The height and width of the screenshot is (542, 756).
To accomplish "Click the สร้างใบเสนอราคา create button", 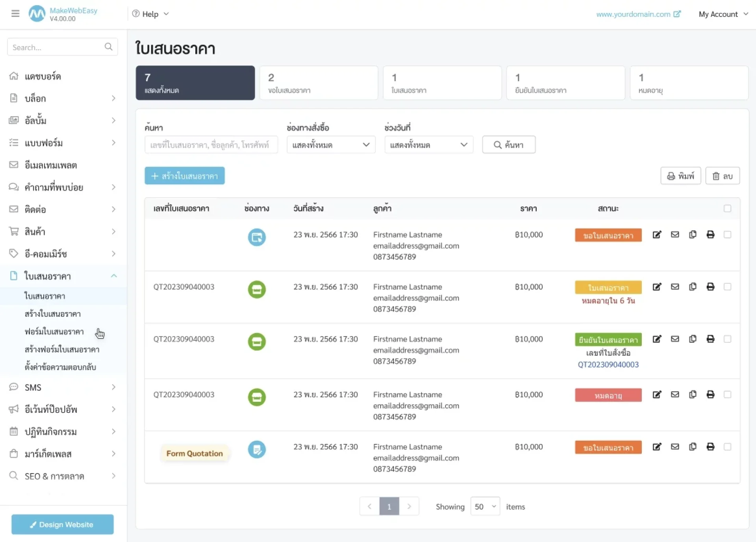I will (x=184, y=176).
